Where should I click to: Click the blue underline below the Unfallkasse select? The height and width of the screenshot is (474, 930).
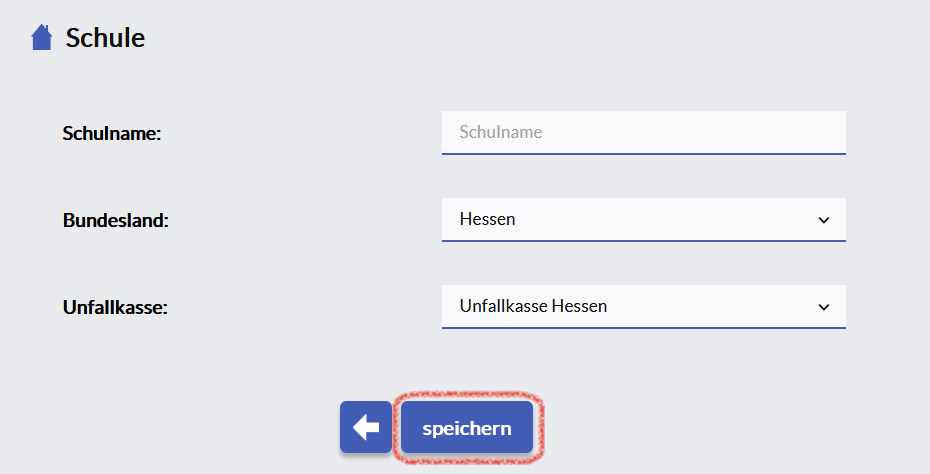pos(643,327)
